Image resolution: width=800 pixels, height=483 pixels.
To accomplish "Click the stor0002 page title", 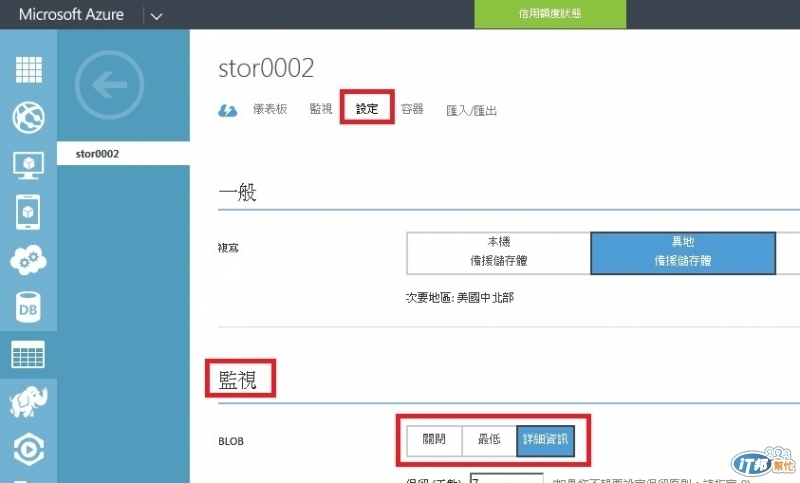I will click(266, 68).
